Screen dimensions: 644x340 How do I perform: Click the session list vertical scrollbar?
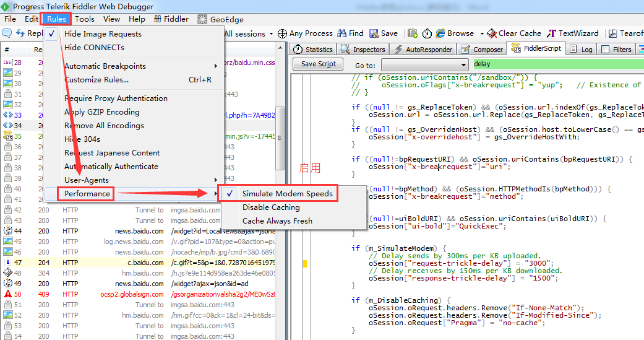click(x=280, y=139)
